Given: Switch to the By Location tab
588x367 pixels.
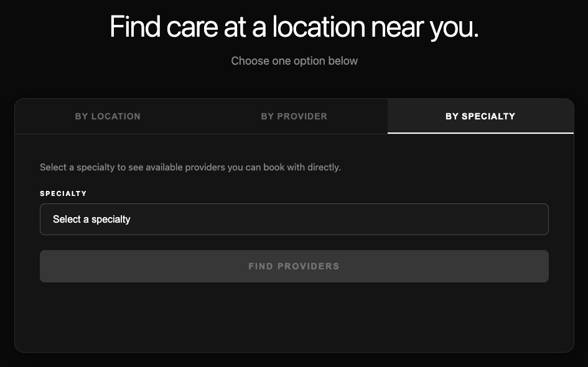Looking at the screenshot, I should [108, 116].
